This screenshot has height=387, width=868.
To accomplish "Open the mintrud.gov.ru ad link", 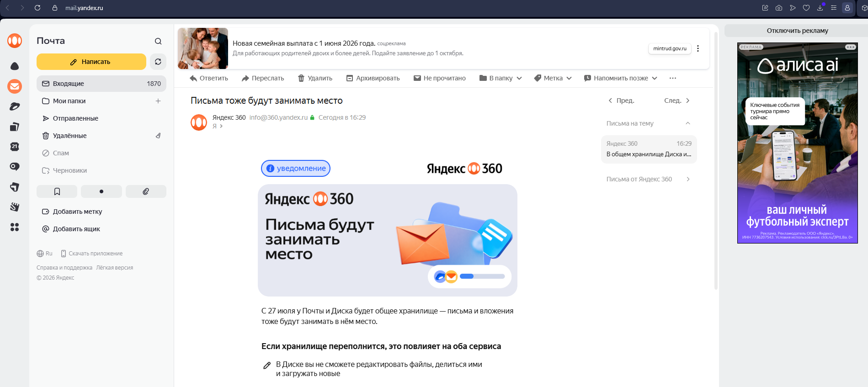I will pyautogui.click(x=670, y=48).
